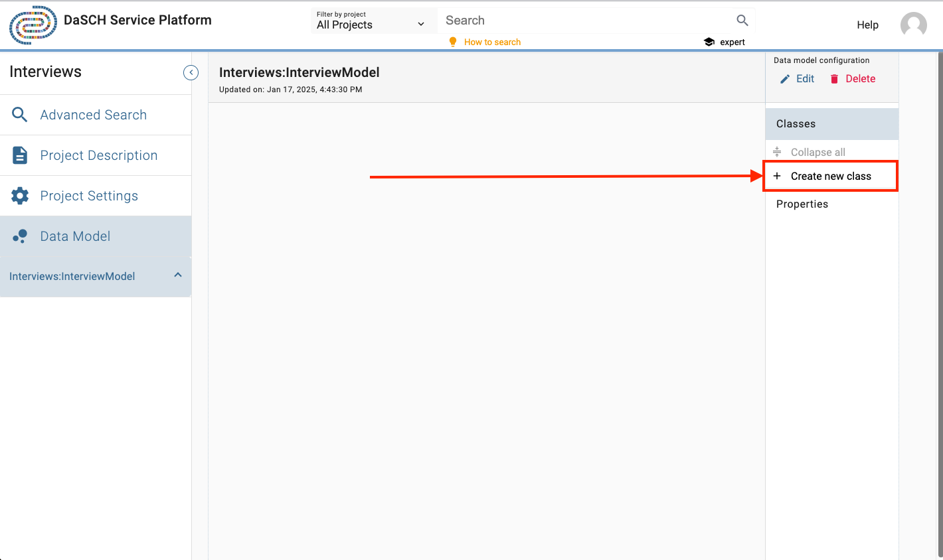
Task: Open the How to search link
Action: pyautogui.click(x=492, y=42)
